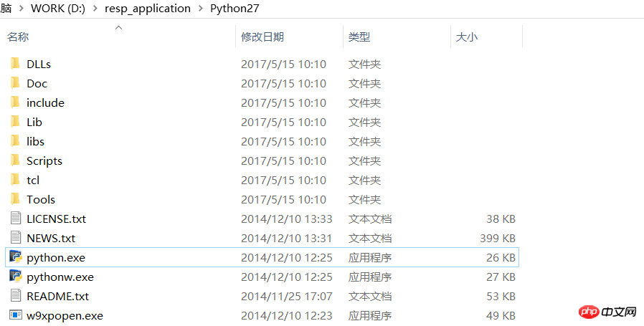The height and width of the screenshot is (326, 644).
Task: Click the NEWS.txt document icon
Action: 16,237
